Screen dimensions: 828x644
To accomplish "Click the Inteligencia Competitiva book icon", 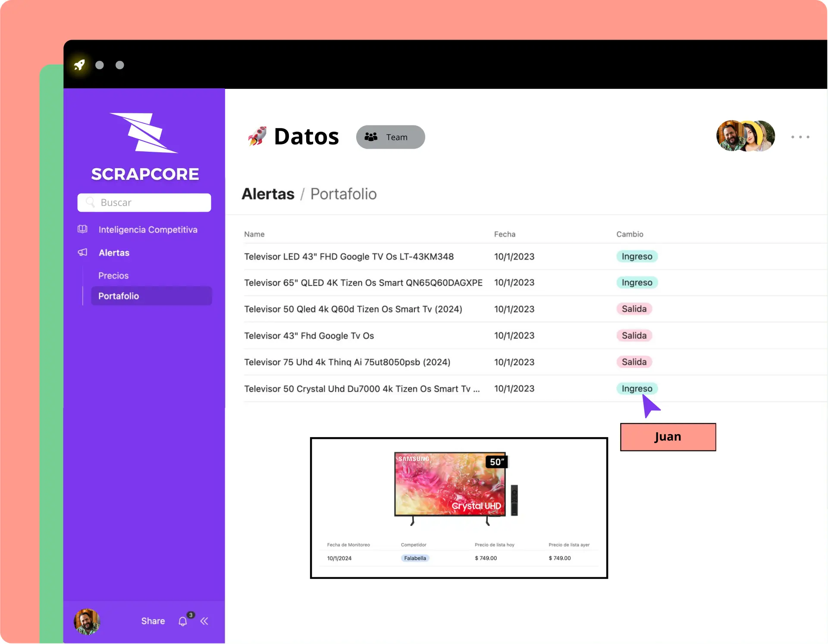I will [x=82, y=229].
